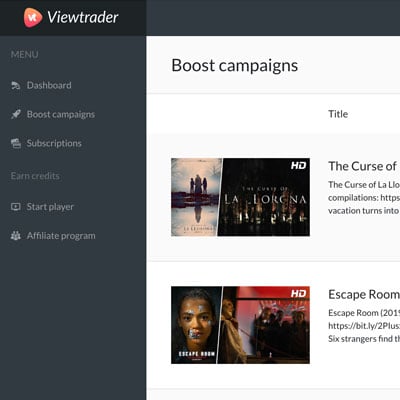
Task: Open the Affiliate program page
Action: (61, 236)
